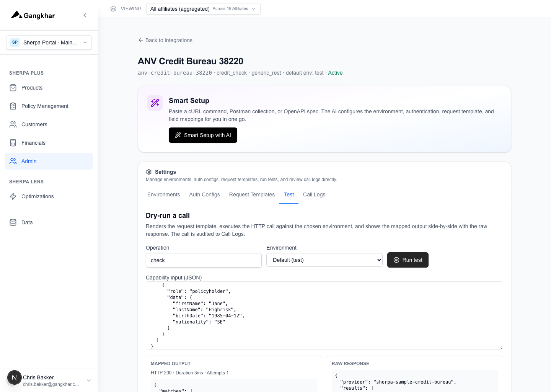Click the Gangkhar logo
551x392 pixels.
click(33, 15)
